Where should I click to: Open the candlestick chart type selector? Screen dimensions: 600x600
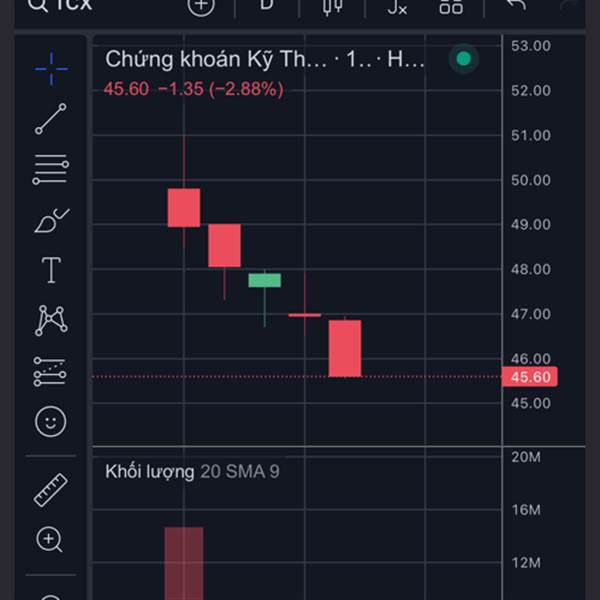tap(332, 6)
